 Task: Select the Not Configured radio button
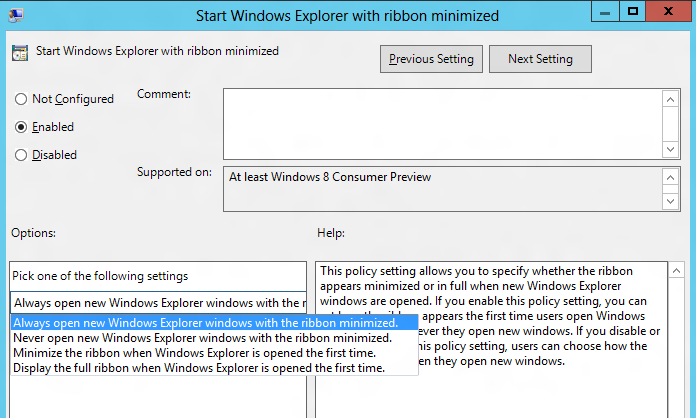pyautogui.click(x=21, y=99)
